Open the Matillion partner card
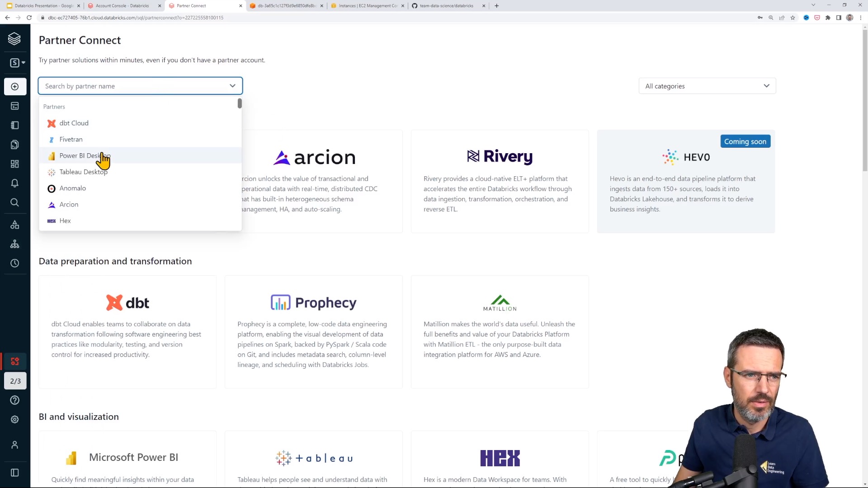This screenshot has height=488, width=868. tap(500, 332)
